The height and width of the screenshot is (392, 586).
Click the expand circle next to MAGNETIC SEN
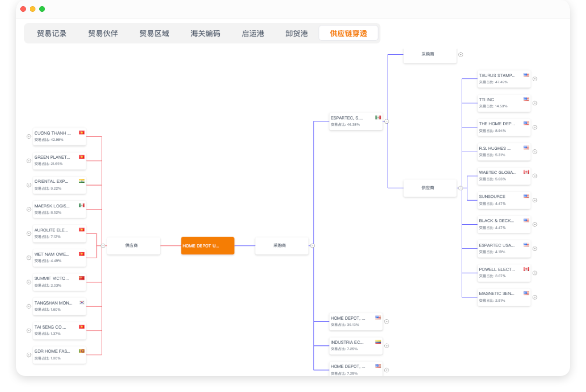[534, 297]
